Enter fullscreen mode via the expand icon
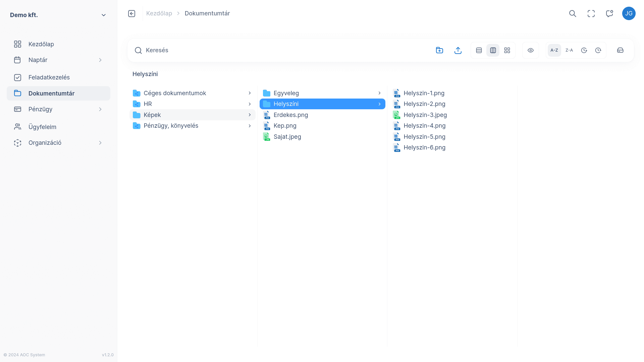The height and width of the screenshot is (362, 644). point(591,13)
